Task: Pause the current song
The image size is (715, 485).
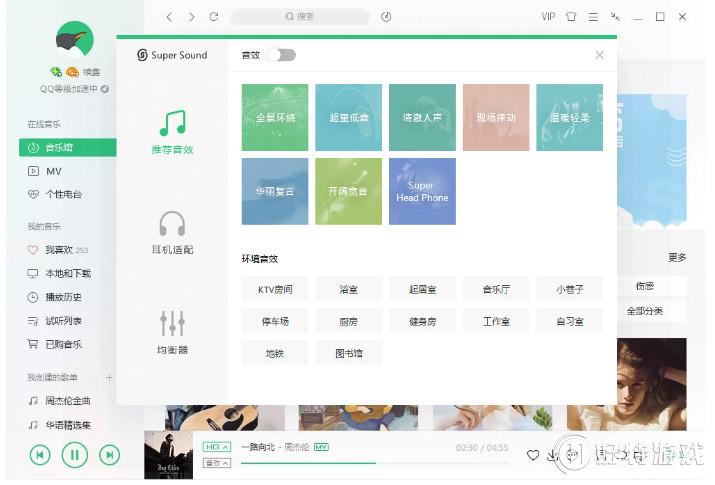Action: (x=75, y=455)
